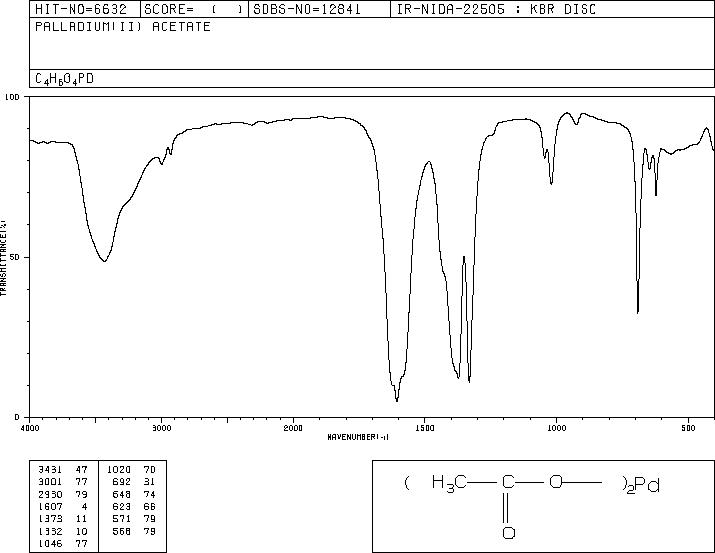Click the 2000 wavenumber axis tick label
This screenshot has height=553, width=715.
point(293,428)
